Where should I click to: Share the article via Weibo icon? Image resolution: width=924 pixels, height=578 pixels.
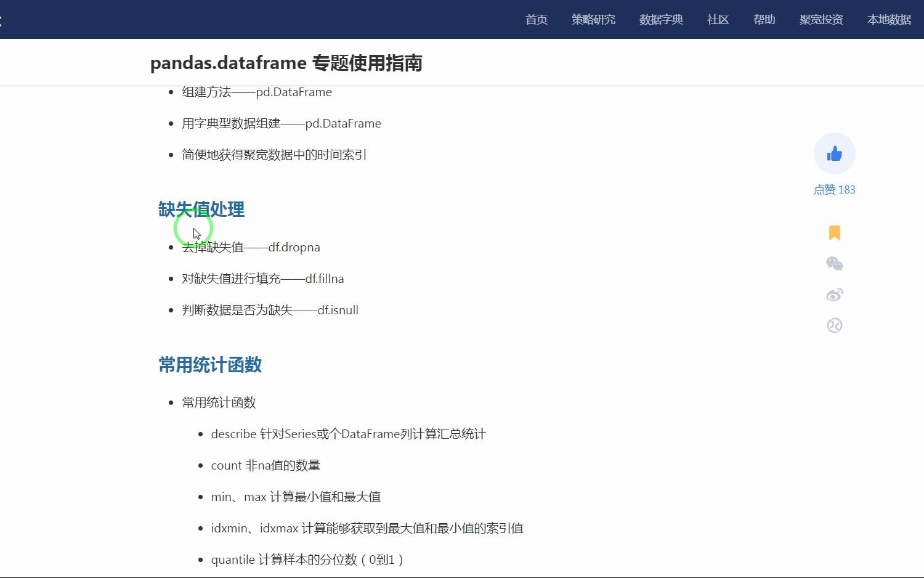click(835, 295)
